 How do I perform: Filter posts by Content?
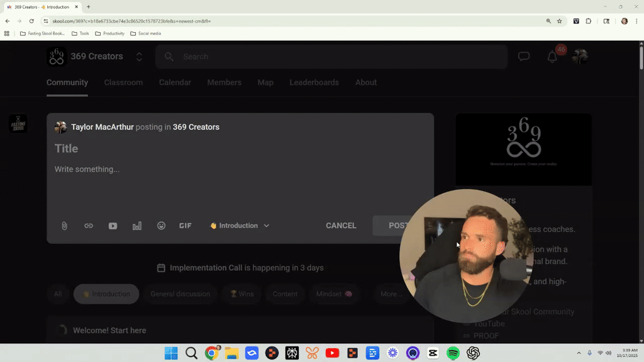(285, 294)
